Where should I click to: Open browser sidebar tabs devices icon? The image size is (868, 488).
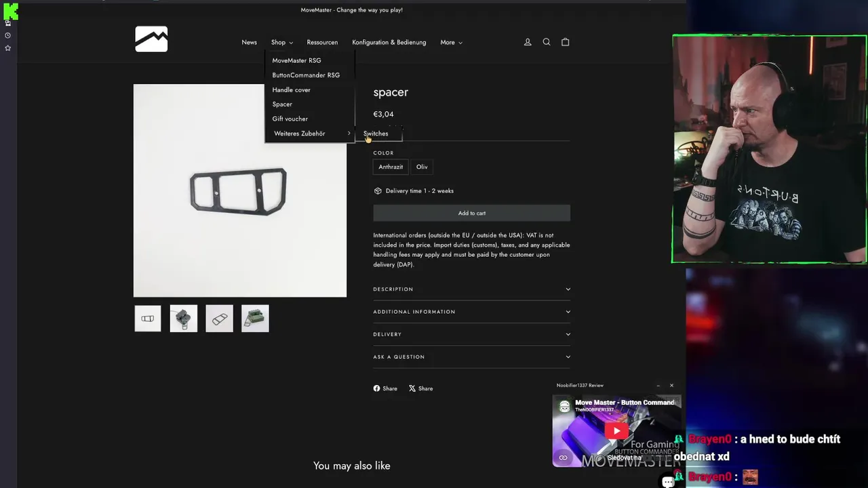pyautogui.click(x=7, y=23)
